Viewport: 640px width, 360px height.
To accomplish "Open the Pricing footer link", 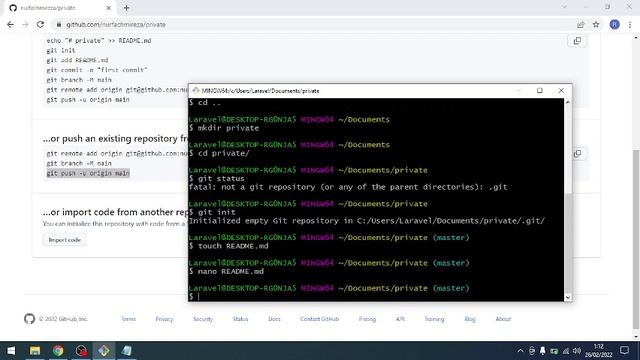I will pyautogui.click(x=367, y=319).
